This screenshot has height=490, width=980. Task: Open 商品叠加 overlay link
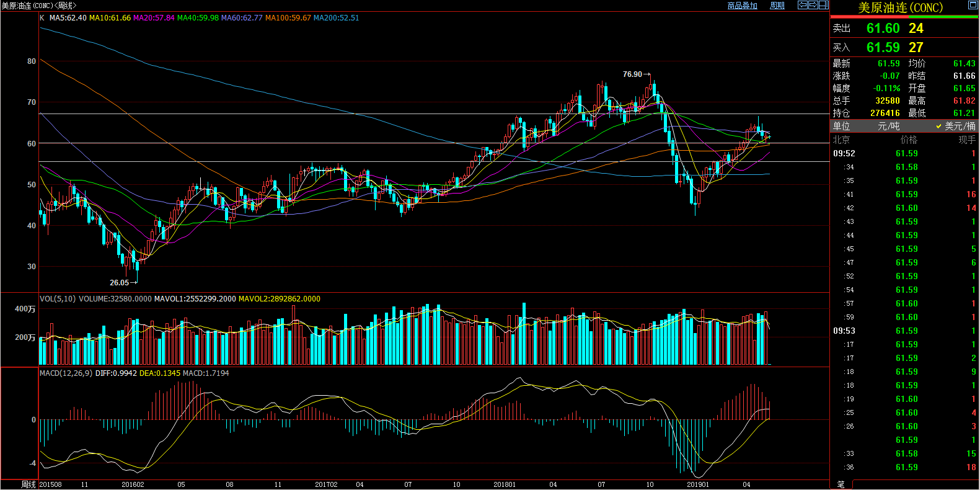743,6
